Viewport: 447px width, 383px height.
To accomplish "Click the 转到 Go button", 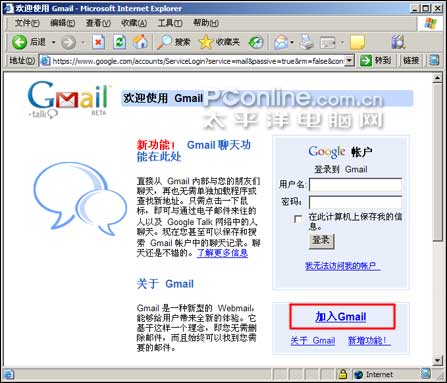I will [x=376, y=61].
